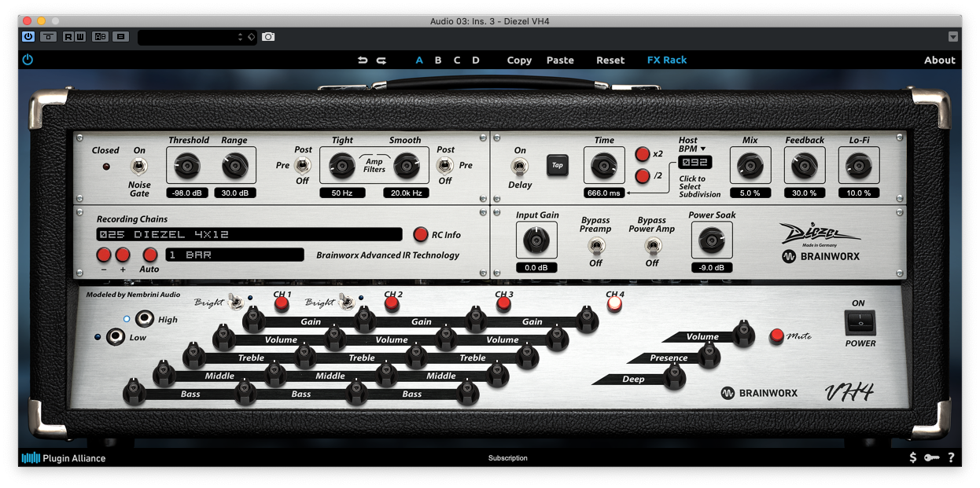Click the Tap tempo button

tap(558, 165)
